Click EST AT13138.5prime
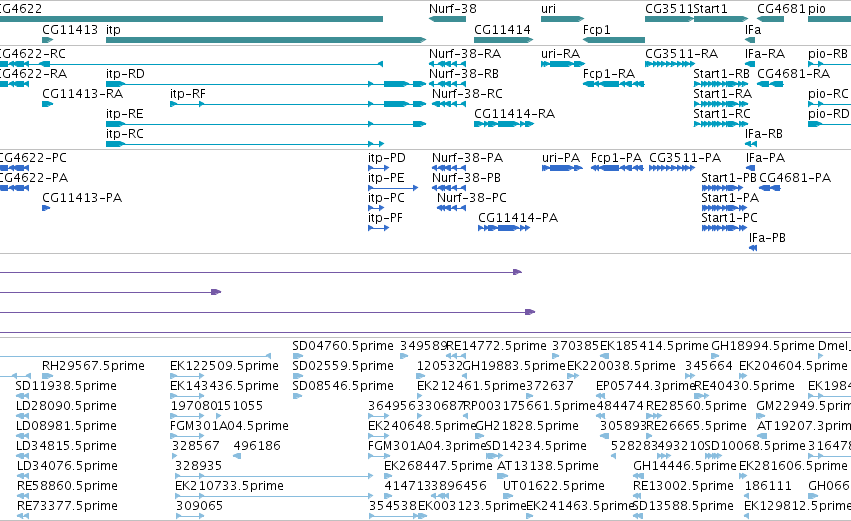The height and width of the screenshot is (521, 851). point(548,466)
